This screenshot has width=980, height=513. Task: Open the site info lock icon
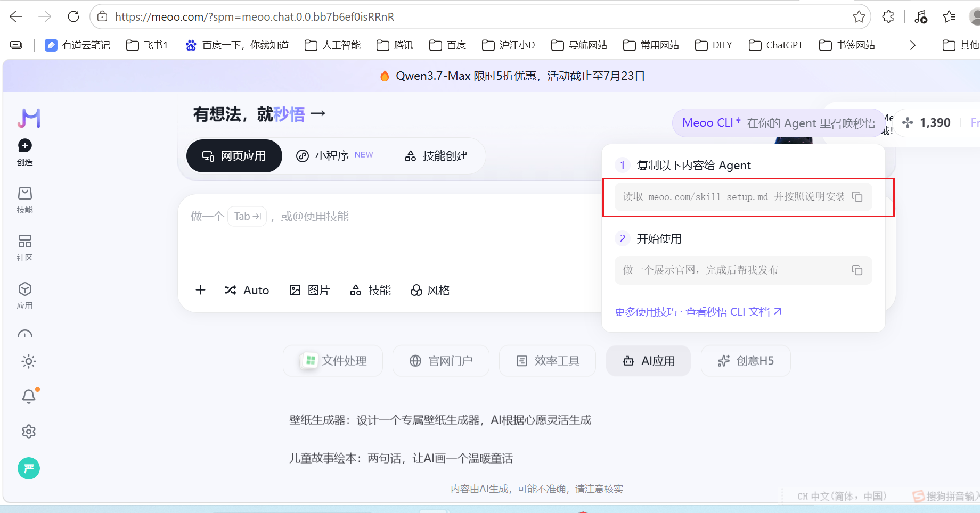(102, 16)
